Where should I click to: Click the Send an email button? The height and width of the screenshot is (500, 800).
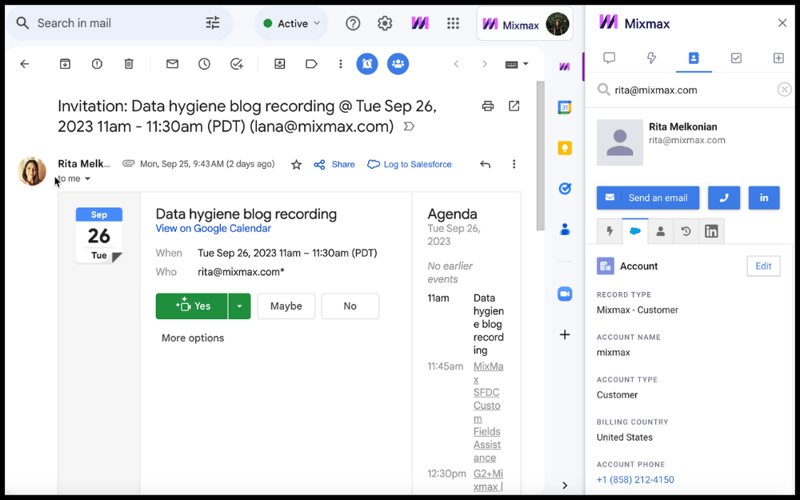point(648,198)
